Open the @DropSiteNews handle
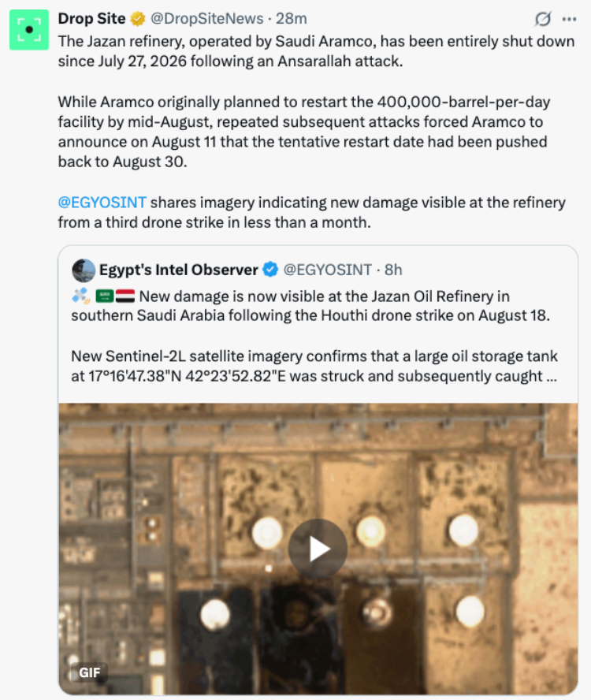591x700 pixels. point(207,19)
